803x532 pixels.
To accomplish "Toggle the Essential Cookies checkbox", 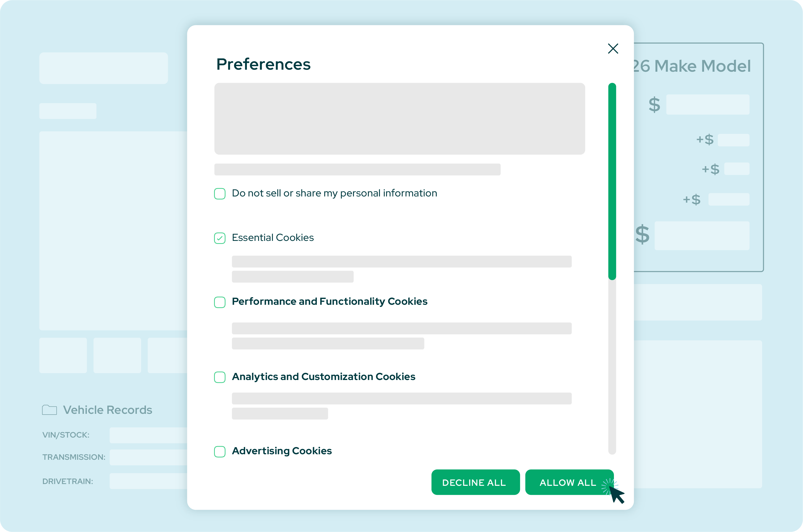I will click(x=220, y=238).
